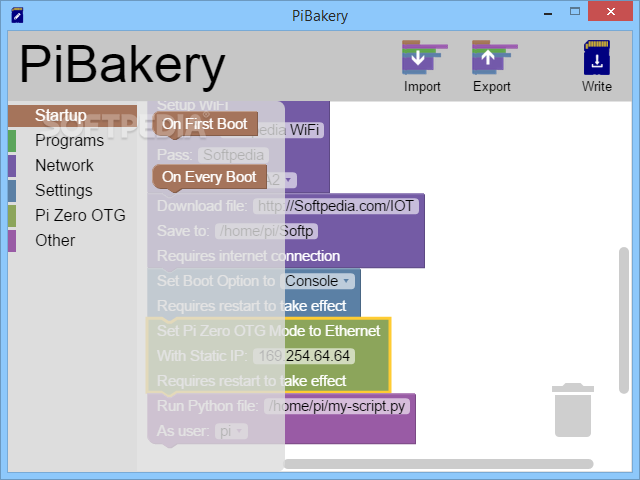Click the green Programs color bar

point(12,141)
